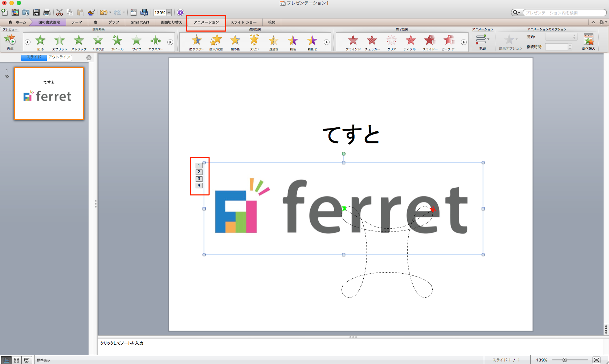Screen dimensions: 609x364
Task: Switch the side pane to アウトライン
Action: point(59,57)
